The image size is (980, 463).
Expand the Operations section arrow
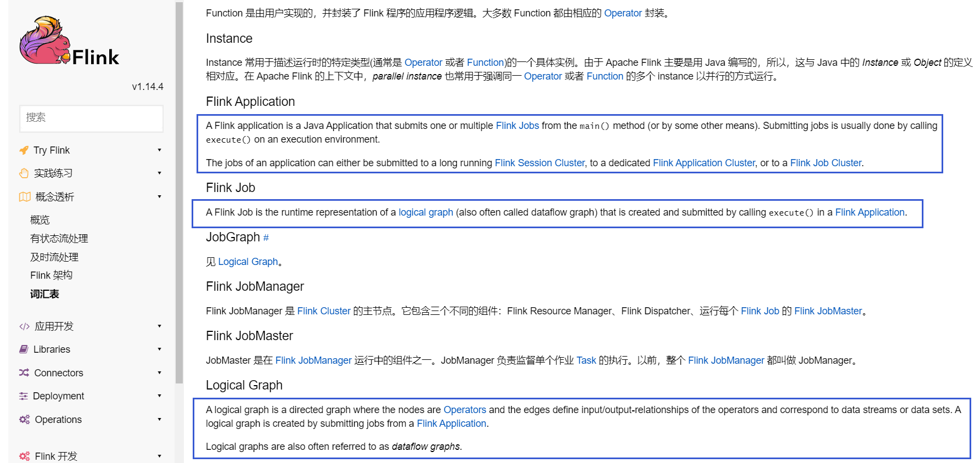click(x=159, y=420)
